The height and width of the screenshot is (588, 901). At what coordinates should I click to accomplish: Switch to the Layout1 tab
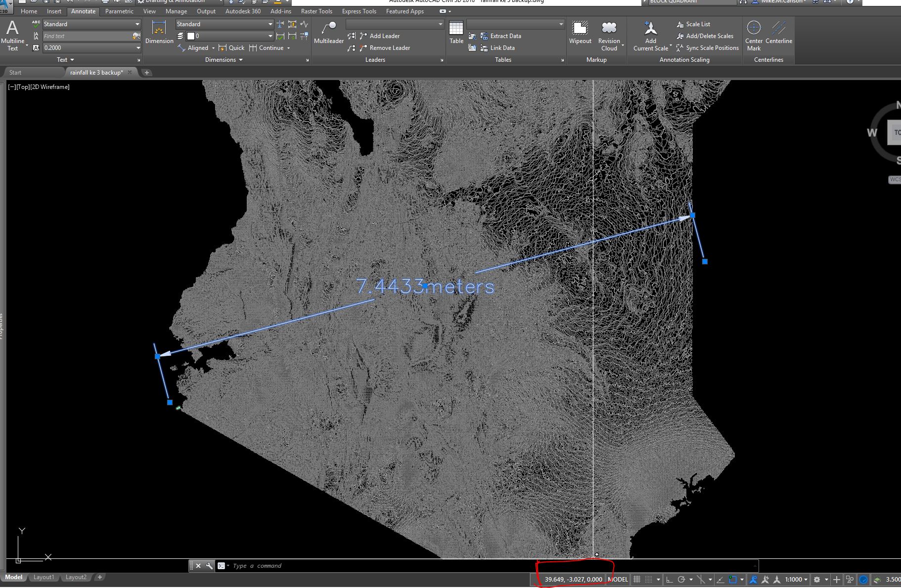click(x=44, y=577)
